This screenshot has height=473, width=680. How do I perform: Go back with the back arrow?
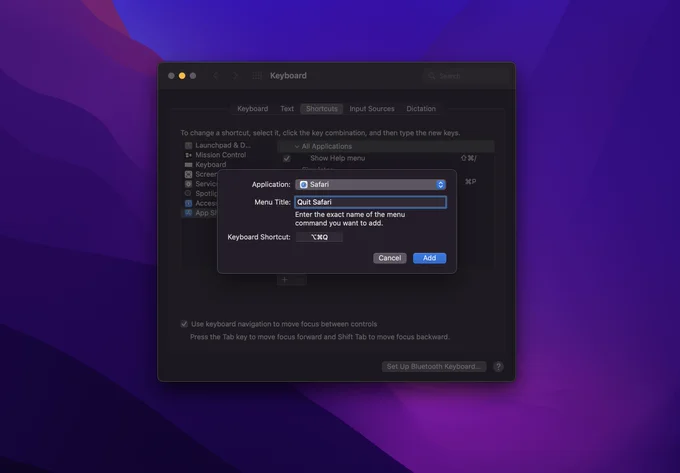216,76
